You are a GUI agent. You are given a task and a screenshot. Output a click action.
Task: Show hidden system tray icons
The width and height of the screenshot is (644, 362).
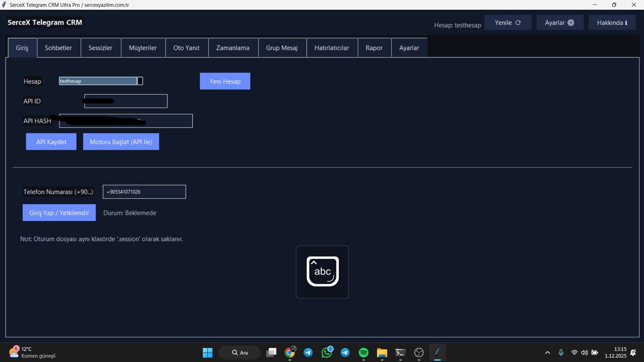[x=547, y=353]
